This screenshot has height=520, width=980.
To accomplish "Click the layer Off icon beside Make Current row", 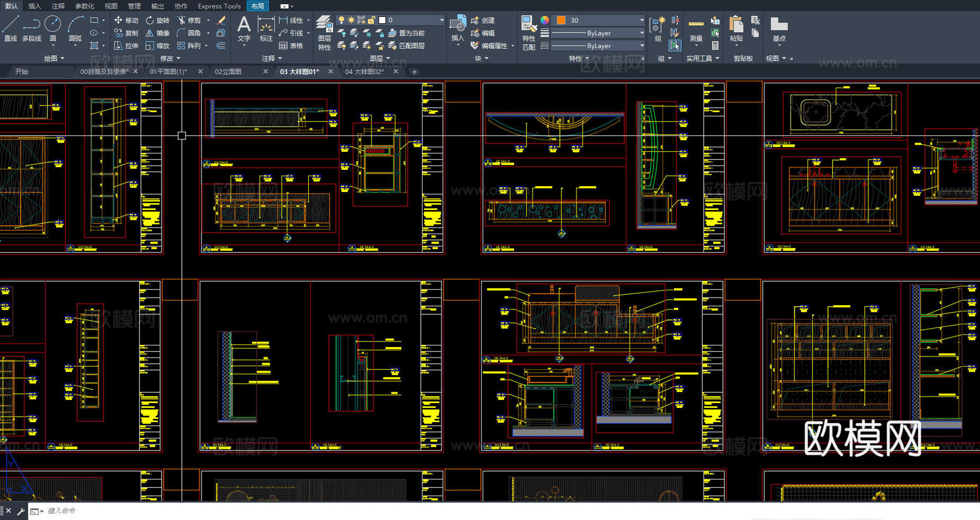I will [x=341, y=33].
